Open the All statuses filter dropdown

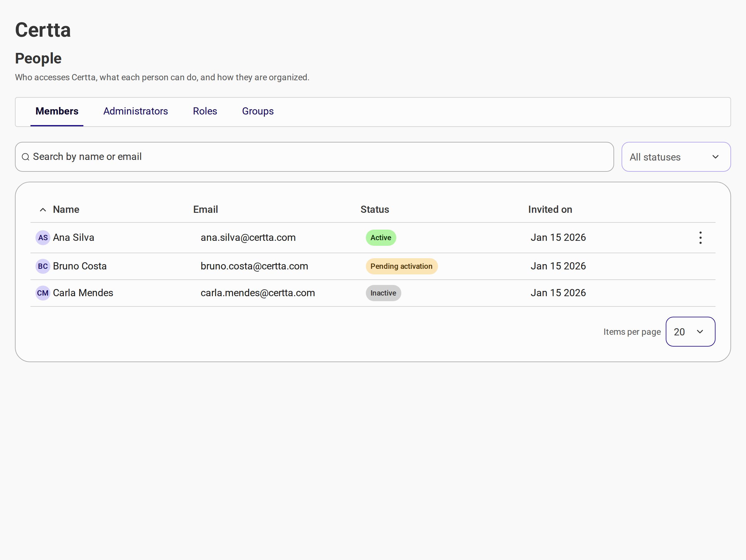[676, 157]
